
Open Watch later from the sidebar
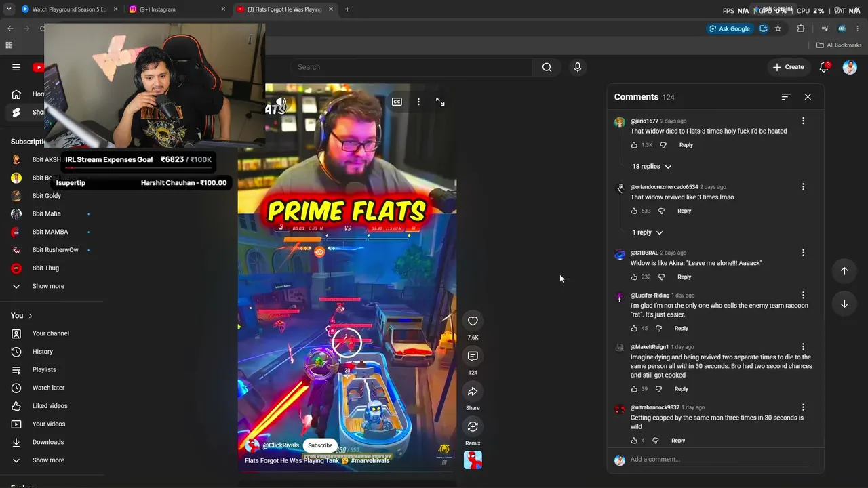pos(48,388)
